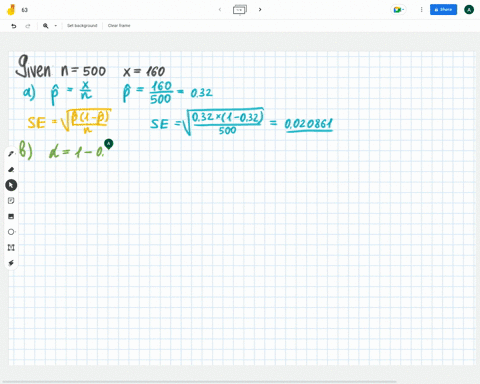This screenshot has height=384, width=480.
Task: Expand the zoom dropdown arrow
Action: (56, 26)
